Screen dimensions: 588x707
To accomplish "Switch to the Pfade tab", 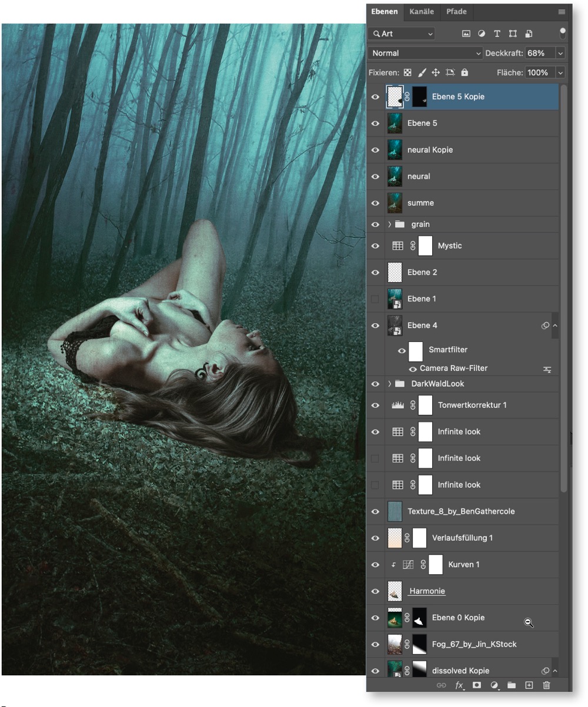I will tap(456, 11).
